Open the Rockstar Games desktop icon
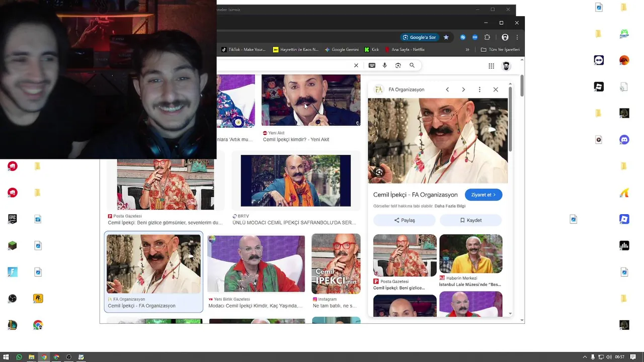 [x=38, y=298]
